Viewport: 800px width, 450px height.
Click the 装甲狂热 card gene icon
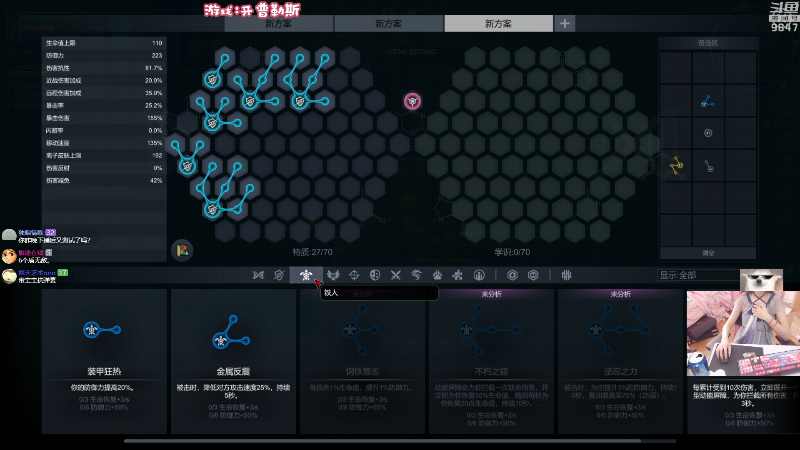coord(102,330)
